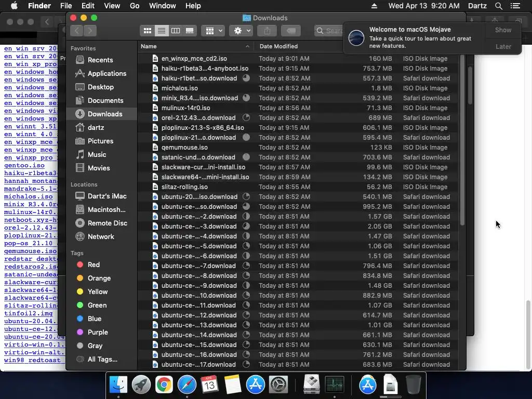Open System Preferences from the Dock
The width and height of the screenshot is (532, 399).
click(x=278, y=384)
